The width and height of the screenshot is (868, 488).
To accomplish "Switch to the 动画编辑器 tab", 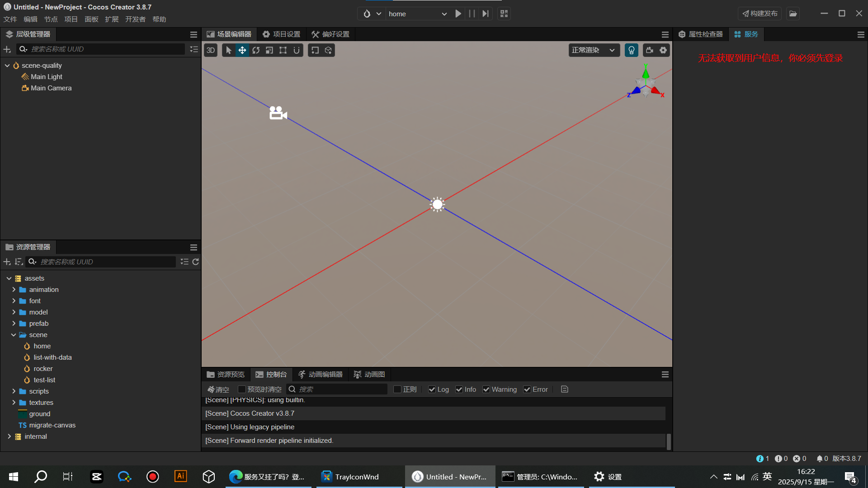I will point(321,375).
